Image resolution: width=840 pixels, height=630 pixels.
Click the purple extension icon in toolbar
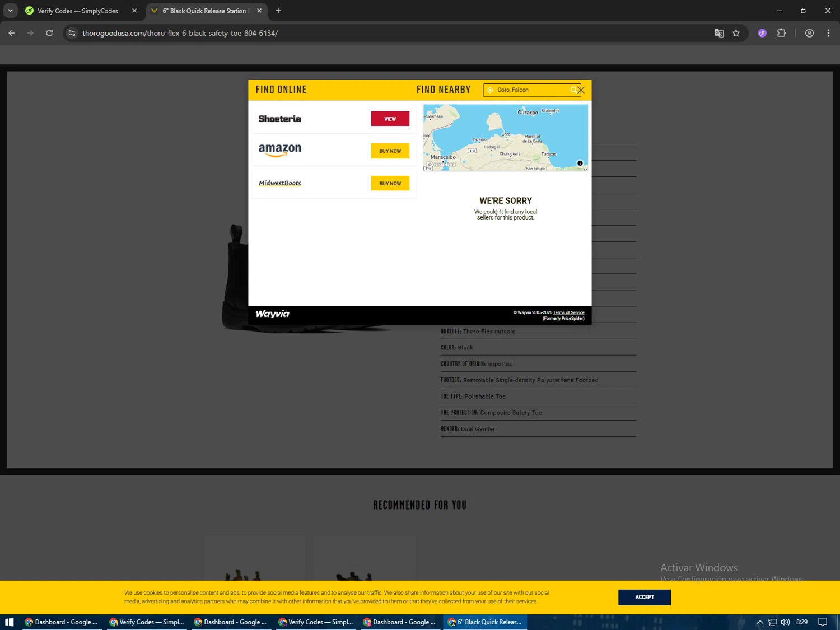coord(762,33)
